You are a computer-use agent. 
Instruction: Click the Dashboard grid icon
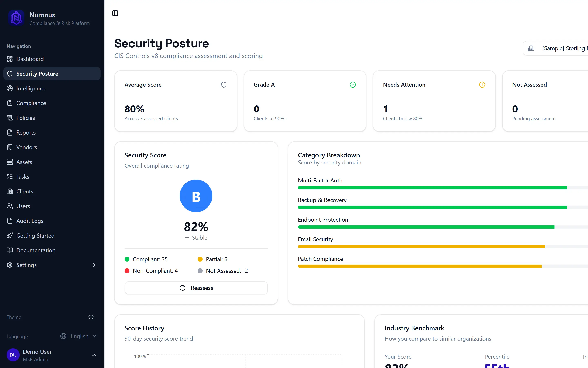point(10,59)
